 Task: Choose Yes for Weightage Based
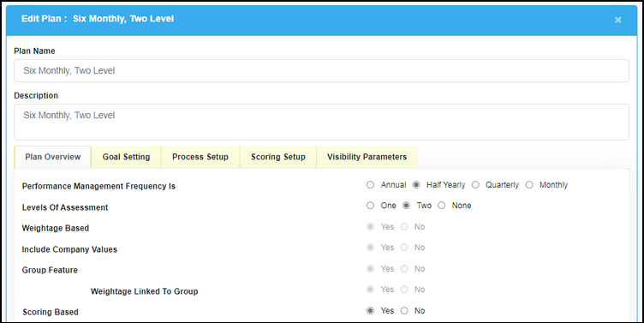(x=371, y=227)
